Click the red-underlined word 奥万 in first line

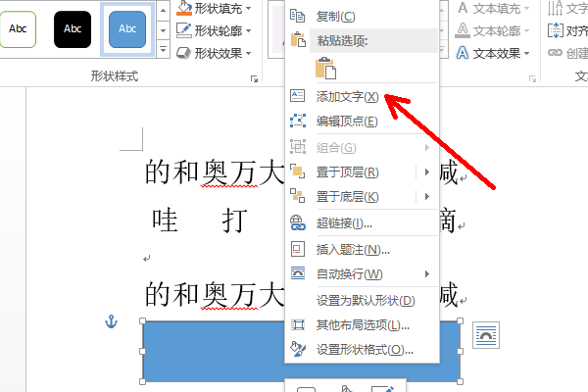pos(229,172)
